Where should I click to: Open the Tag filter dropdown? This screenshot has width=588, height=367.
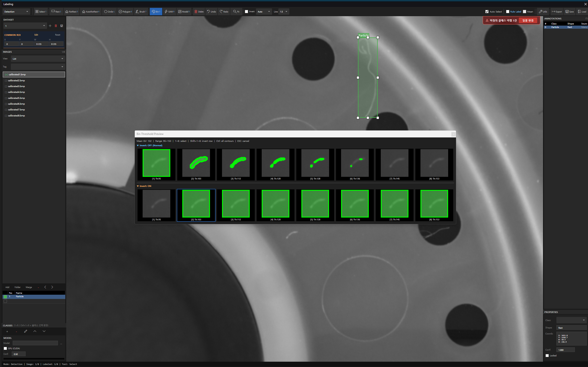(38, 67)
